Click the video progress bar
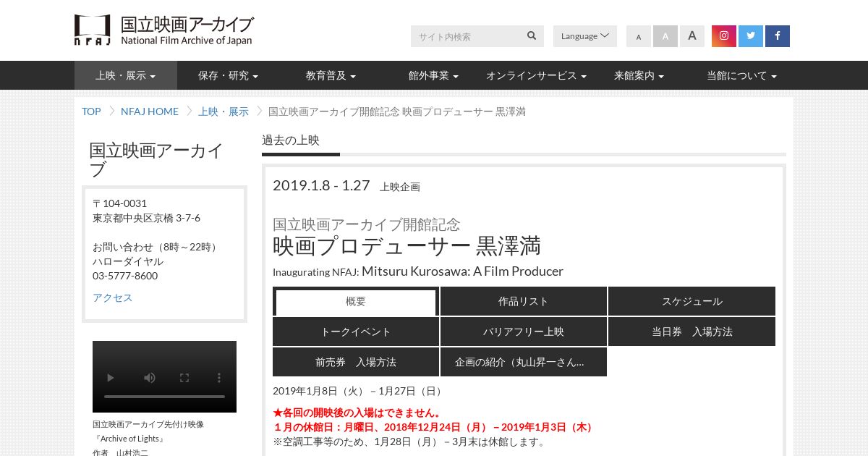The width and height of the screenshot is (868, 456). pyautogui.click(x=164, y=397)
